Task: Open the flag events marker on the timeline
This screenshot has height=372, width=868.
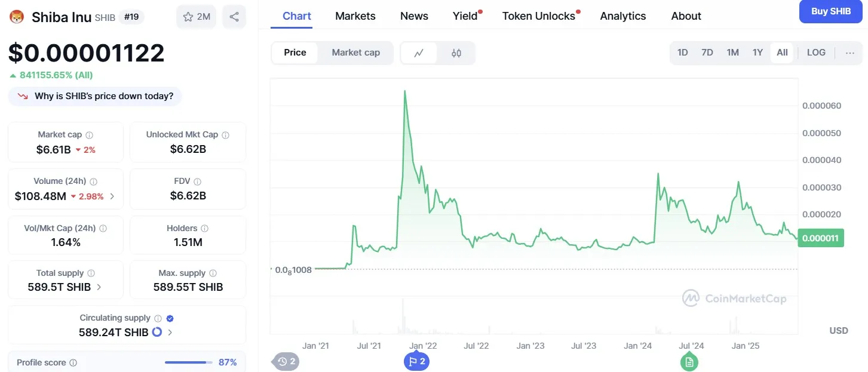Action: click(417, 361)
